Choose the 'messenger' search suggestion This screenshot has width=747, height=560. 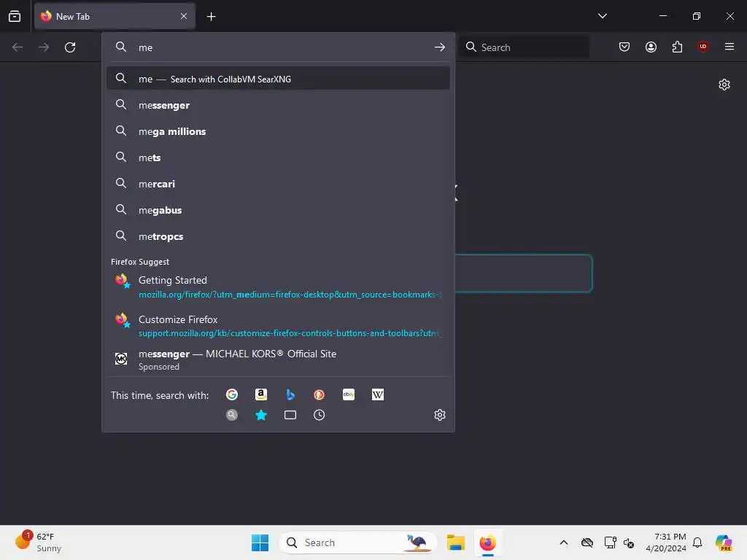tap(278, 105)
